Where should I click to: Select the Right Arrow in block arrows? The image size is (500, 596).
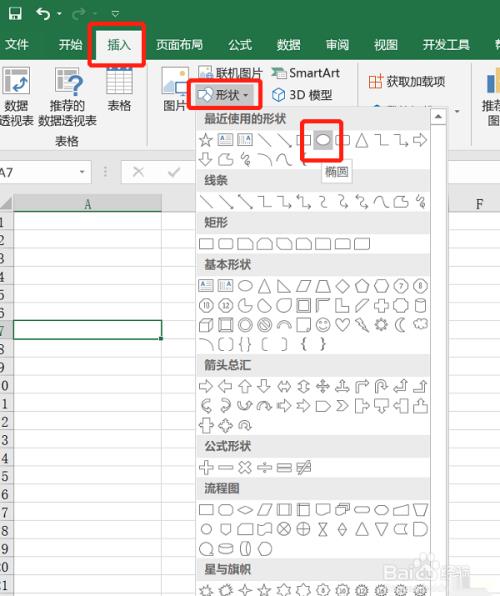pyautogui.click(x=206, y=387)
